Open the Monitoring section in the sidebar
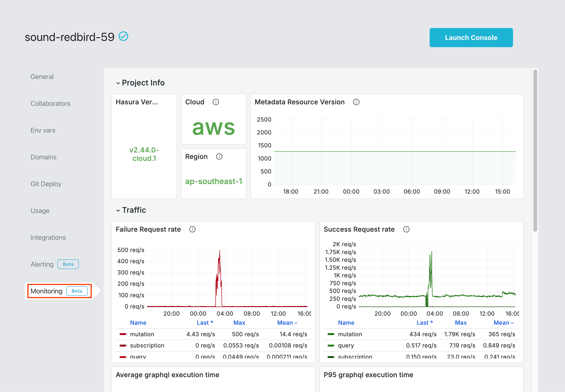The image size is (565, 392). [x=46, y=291]
